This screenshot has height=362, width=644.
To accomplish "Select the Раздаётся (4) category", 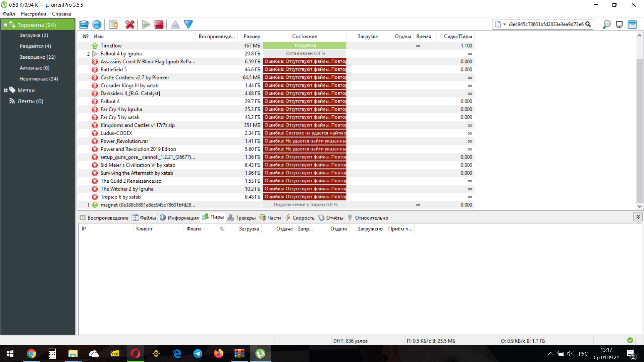I will (35, 46).
